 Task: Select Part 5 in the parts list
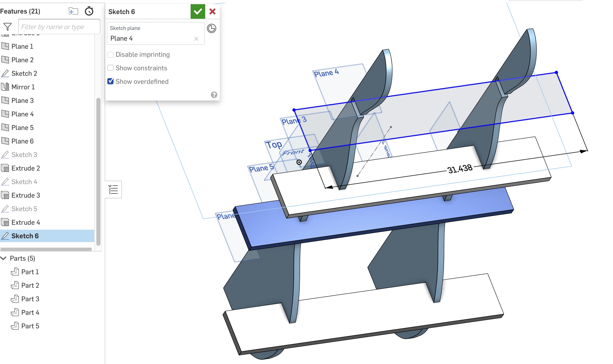(30, 326)
